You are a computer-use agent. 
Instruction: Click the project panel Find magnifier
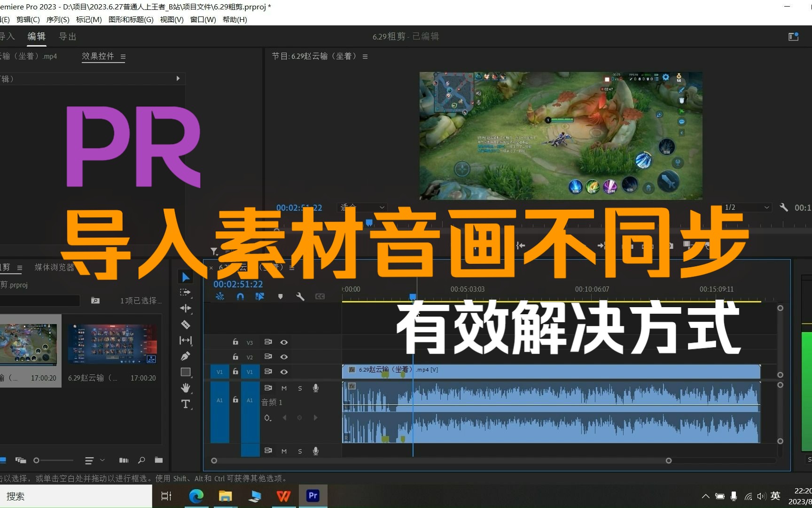coord(141,460)
